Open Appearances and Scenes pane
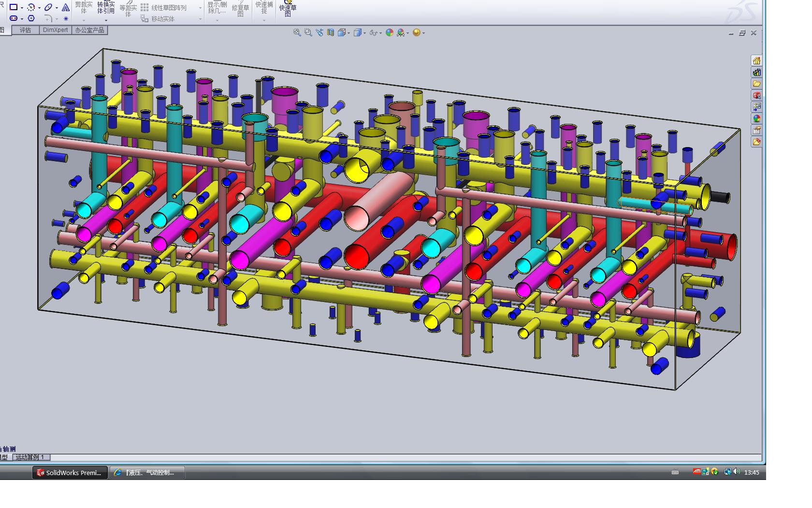This screenshot has width=812, height=508. click(x=756, y=119)
